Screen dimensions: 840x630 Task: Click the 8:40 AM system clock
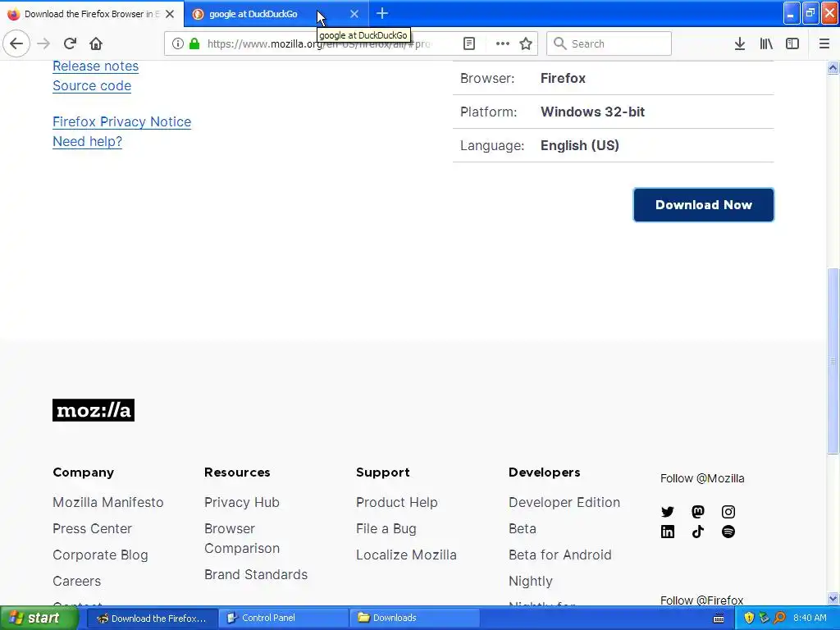click(810, 618)
